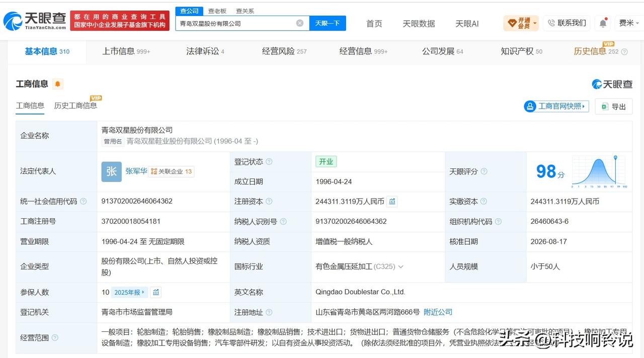Click the diamond icon on 开通会员
Viewport: 644px width, 358px height.
pos(512,23)
